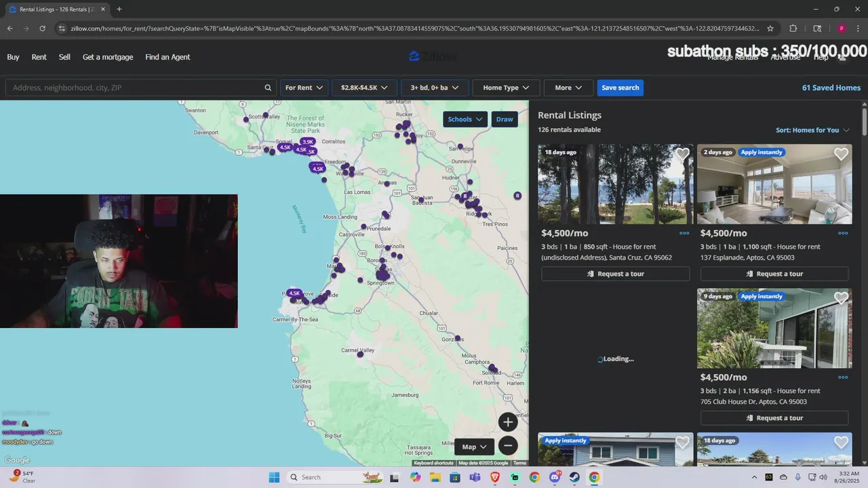868x488 pixels.
Task: Open the More filters dropdown
Action: [x=568, y=87]
